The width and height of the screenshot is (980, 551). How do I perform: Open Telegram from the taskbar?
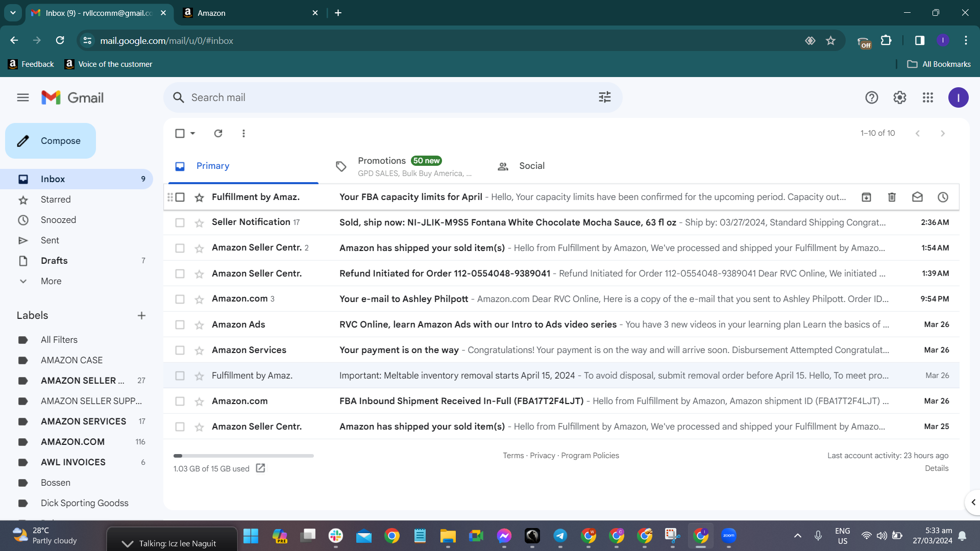coord(560,536)
